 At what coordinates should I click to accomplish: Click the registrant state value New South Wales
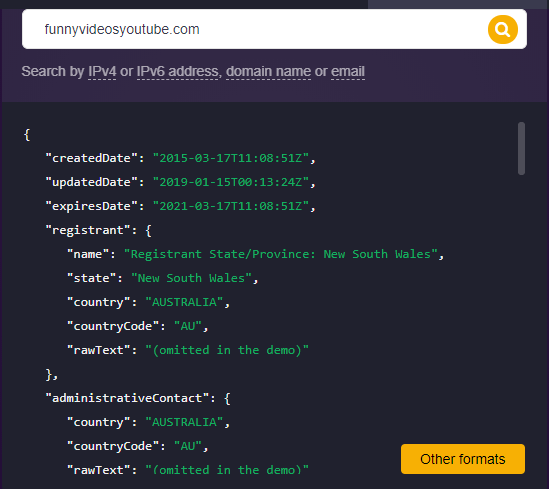(x=191, y=278)
